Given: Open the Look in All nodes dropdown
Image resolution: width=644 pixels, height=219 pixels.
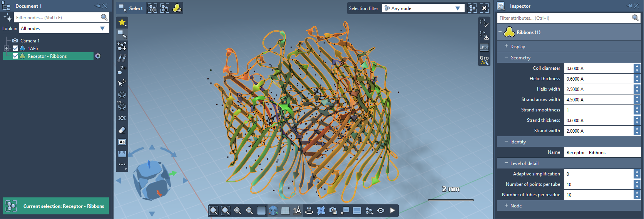Looking at the screenshot, I should [64, 29].
